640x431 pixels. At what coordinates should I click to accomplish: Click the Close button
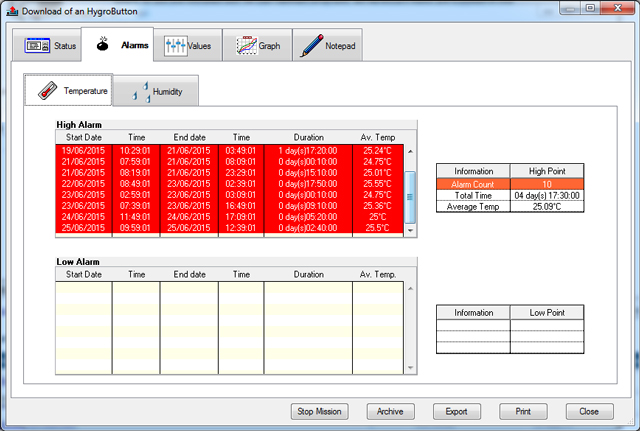pyautogui.click(x=589, y=411)
